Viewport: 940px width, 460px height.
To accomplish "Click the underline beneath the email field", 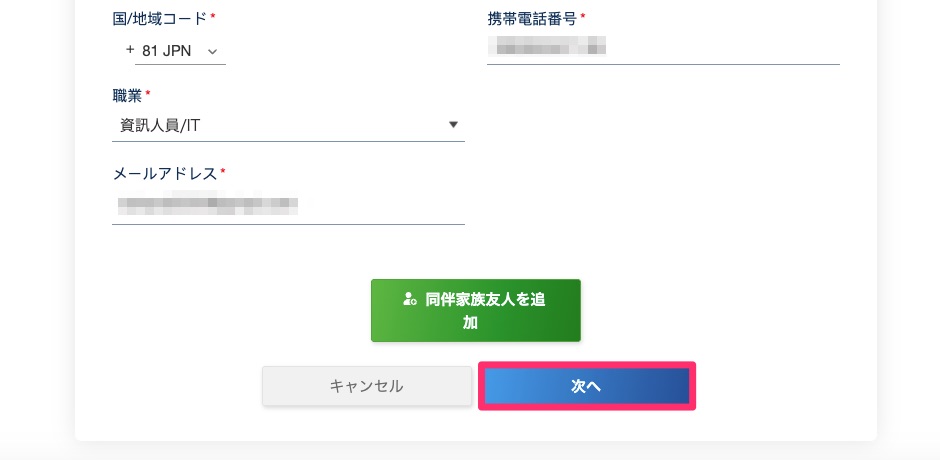I will [x=288, y=224].
